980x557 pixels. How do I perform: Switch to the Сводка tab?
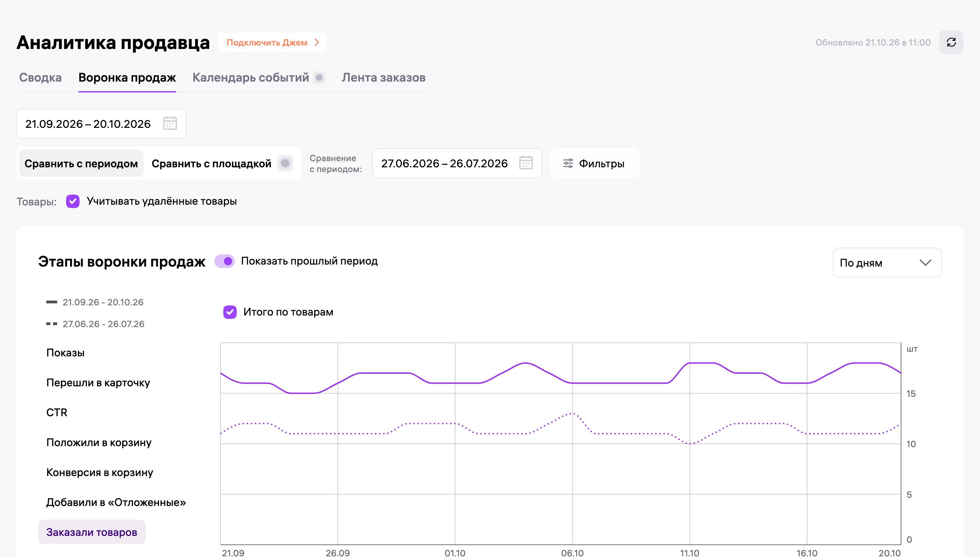click(40, 78)
